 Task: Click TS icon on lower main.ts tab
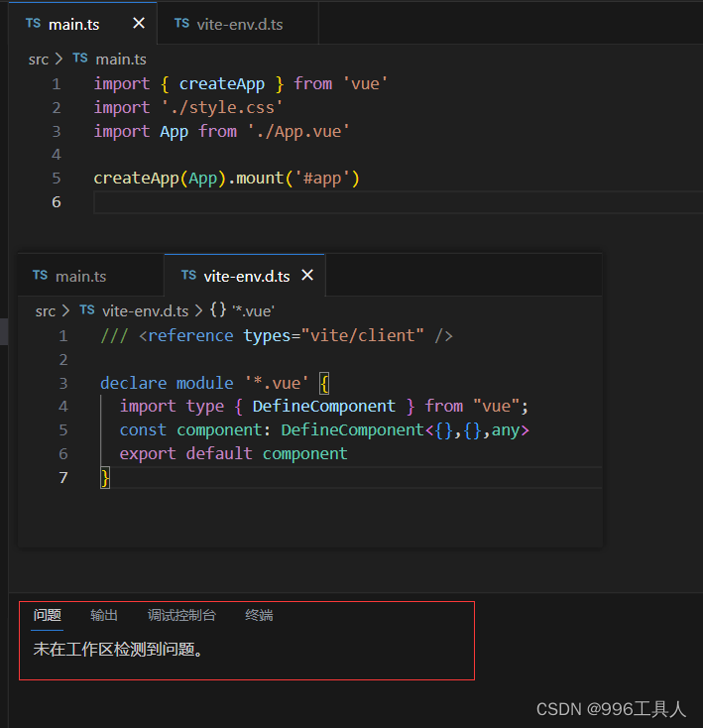tap(40, 275)
